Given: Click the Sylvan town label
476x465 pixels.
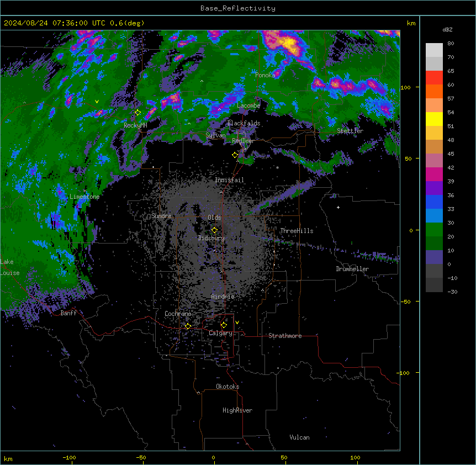Looking at the screenshot, I should [x=215, y=135].
